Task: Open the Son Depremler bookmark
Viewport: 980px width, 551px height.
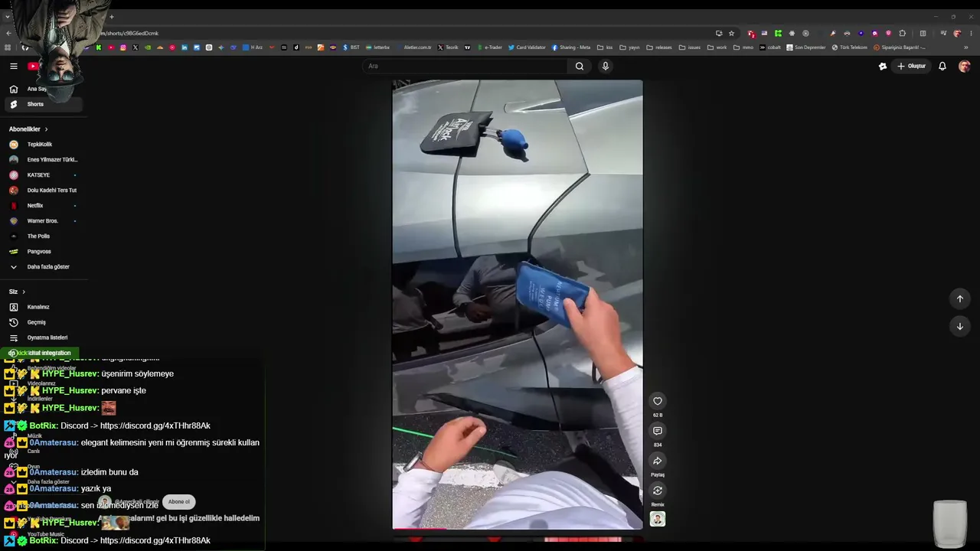Action: [806, 47]
